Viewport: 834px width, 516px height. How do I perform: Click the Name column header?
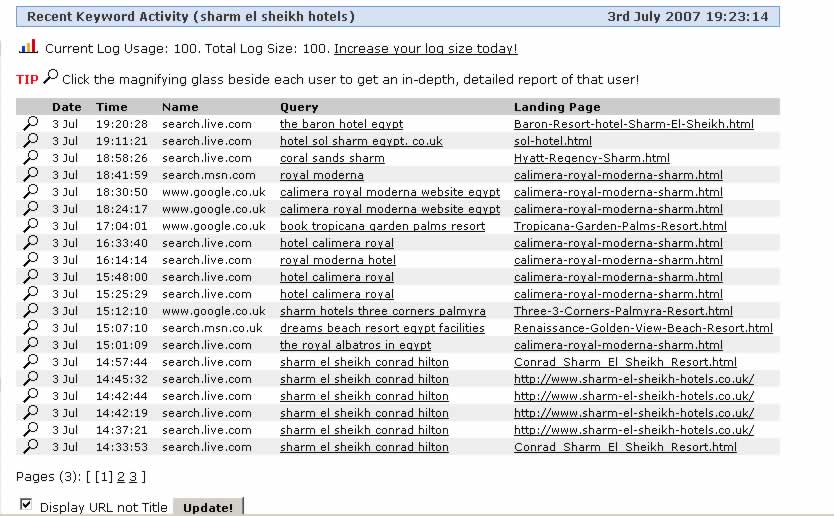pyautogui.click(x=180, y=107)
